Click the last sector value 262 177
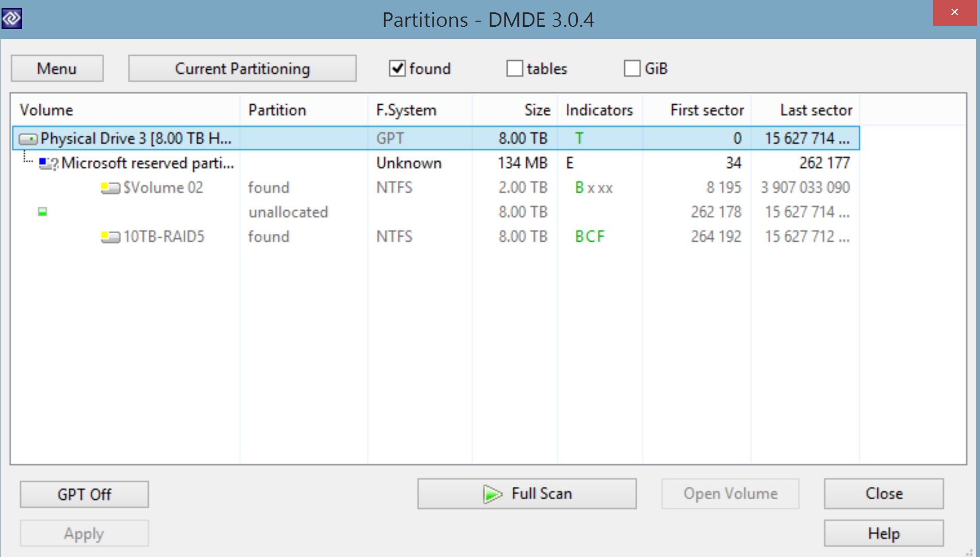This screenshot has height=557, width=980. pos(825,163)
